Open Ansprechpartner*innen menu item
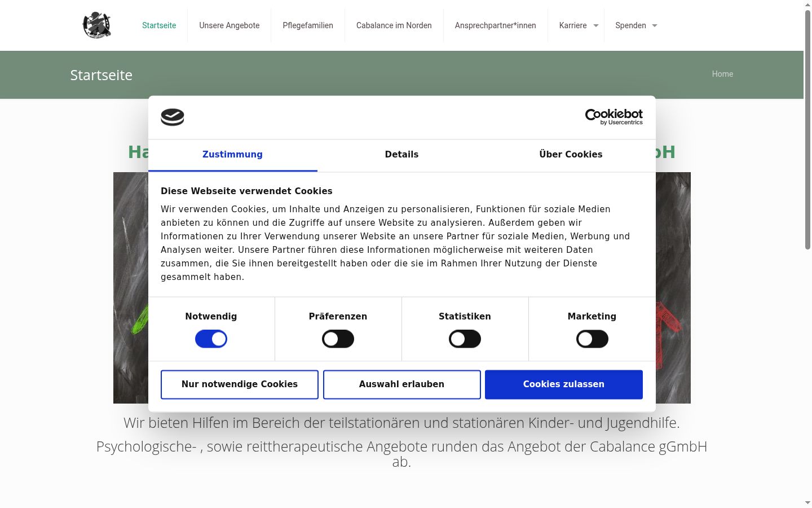812x508 pixels. [x=496, y=25]
